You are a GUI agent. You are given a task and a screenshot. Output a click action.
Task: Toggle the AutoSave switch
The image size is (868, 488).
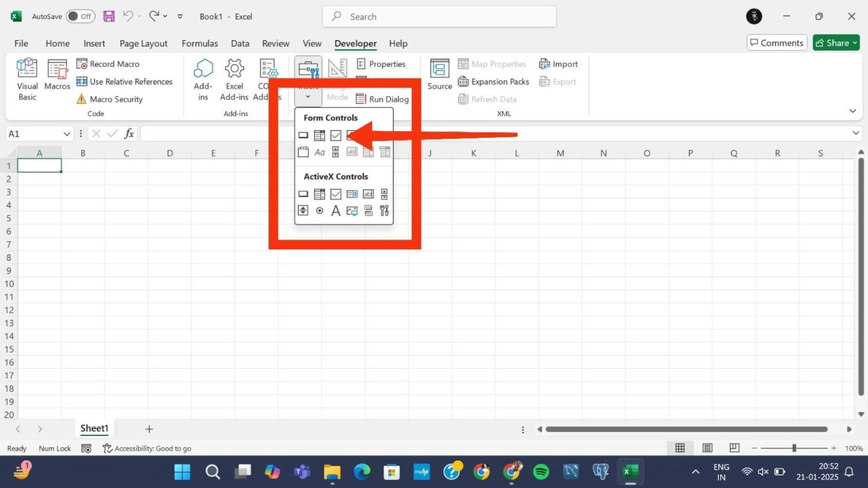pos(80,16)
